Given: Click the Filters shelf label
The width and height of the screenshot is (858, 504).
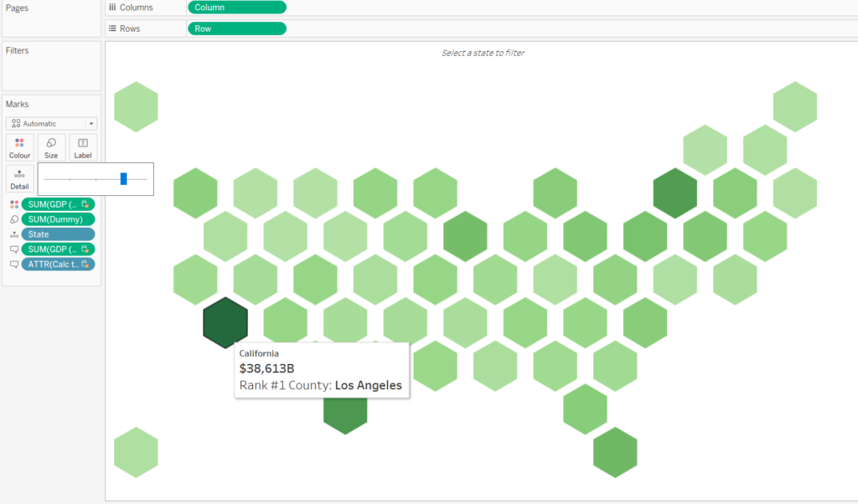Looking at the screenshot, I should click(17, 50).
